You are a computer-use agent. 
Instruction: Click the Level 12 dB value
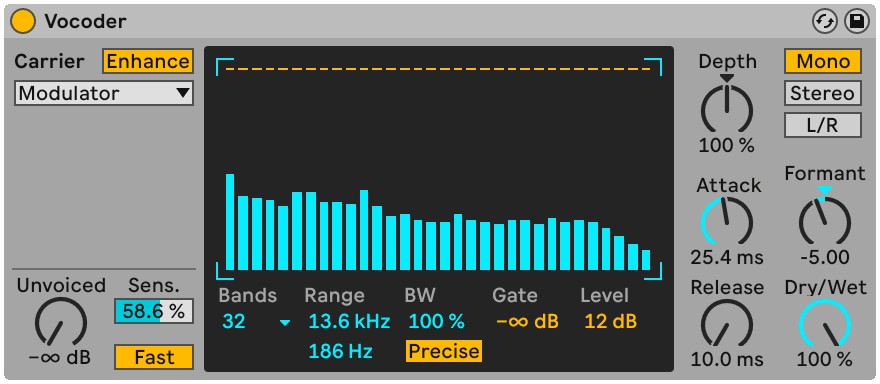611,322
